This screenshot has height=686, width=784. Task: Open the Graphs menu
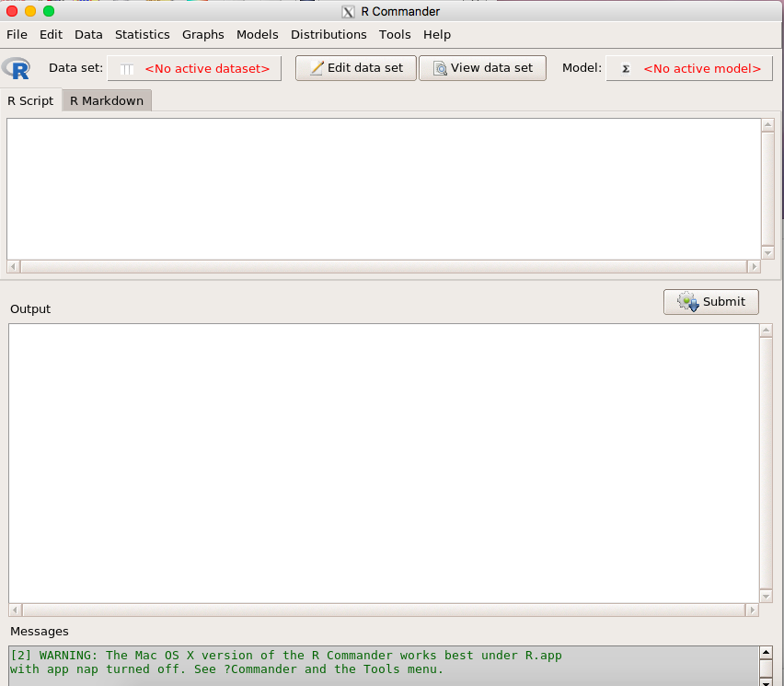202,34
